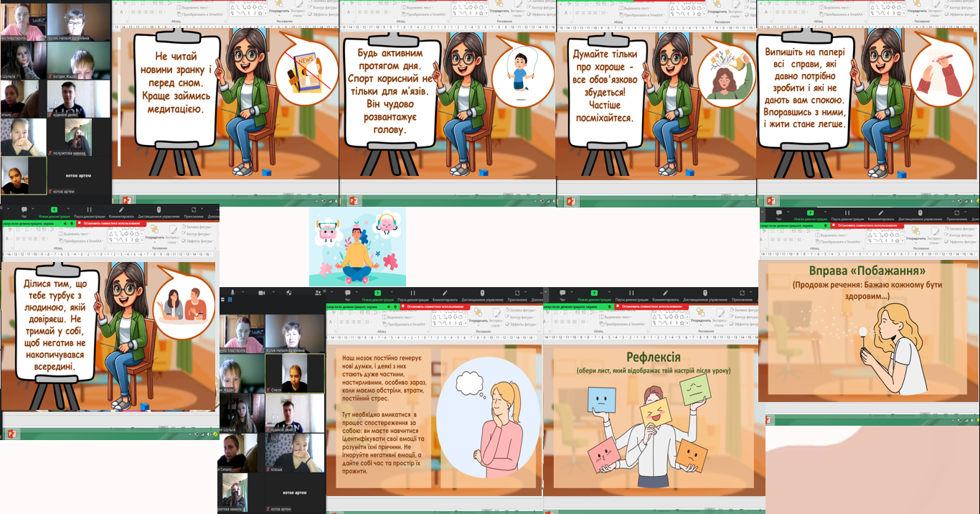Screen dimensions: 980x514
Task: Open "Выровнять текст" above the "Побажання" slide
Action: tap(831, 234)
